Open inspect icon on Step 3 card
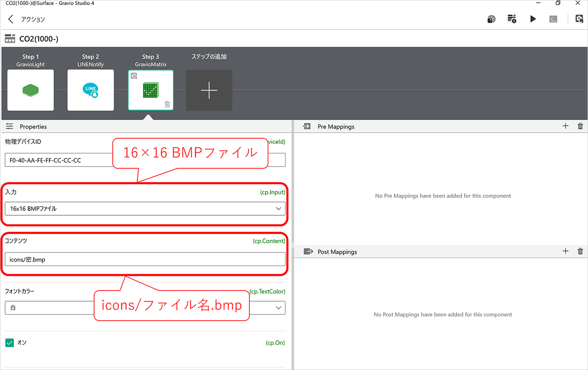Image resolution: width=588 pixels, height=370 pixels. coord(134,76)
